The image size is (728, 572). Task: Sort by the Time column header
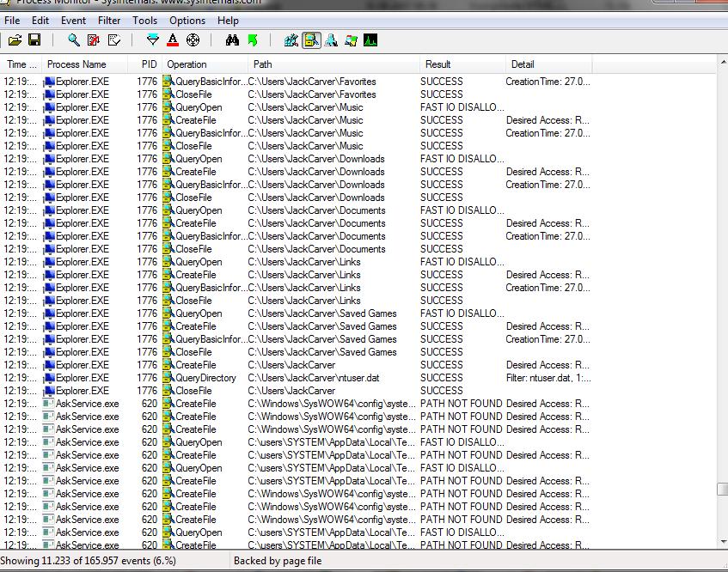21,64
